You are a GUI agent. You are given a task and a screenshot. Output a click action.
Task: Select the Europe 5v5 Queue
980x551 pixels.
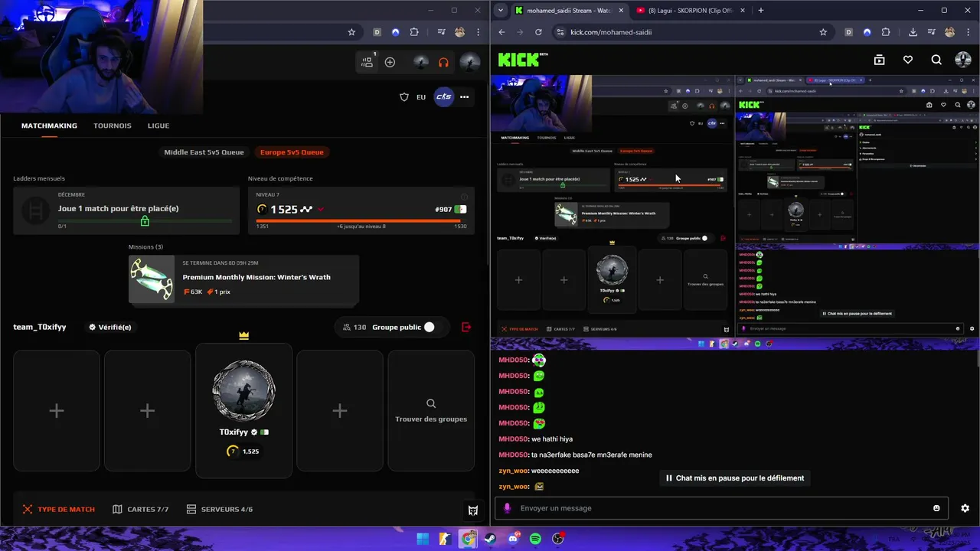pos(292,152)
